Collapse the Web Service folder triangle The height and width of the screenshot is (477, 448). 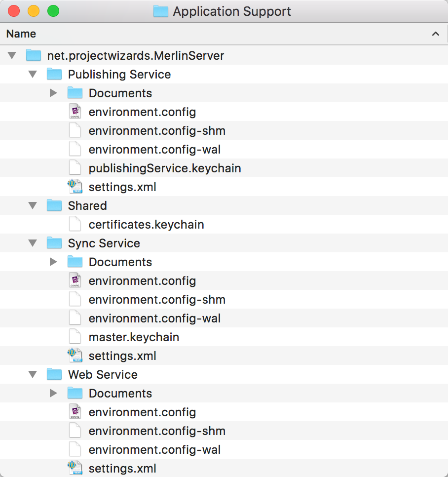(33, 374)
